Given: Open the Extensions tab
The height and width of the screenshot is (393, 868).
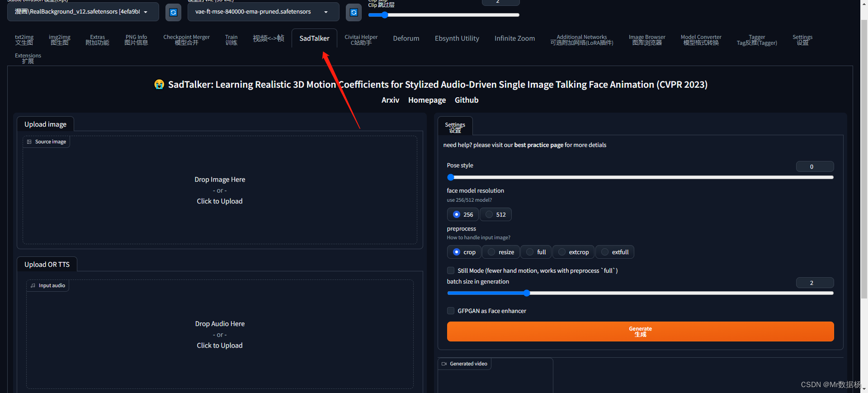Looking at the screenshot, I should (28, 58).
